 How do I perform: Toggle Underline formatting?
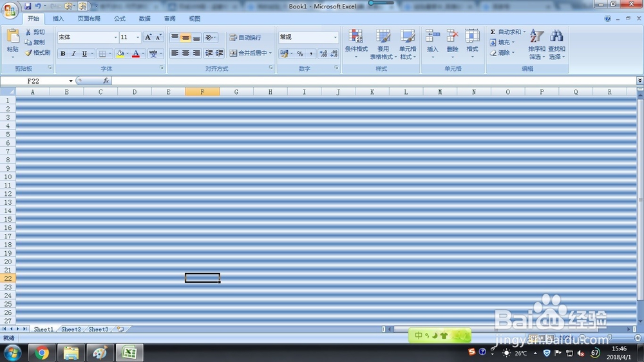point(84,53)
